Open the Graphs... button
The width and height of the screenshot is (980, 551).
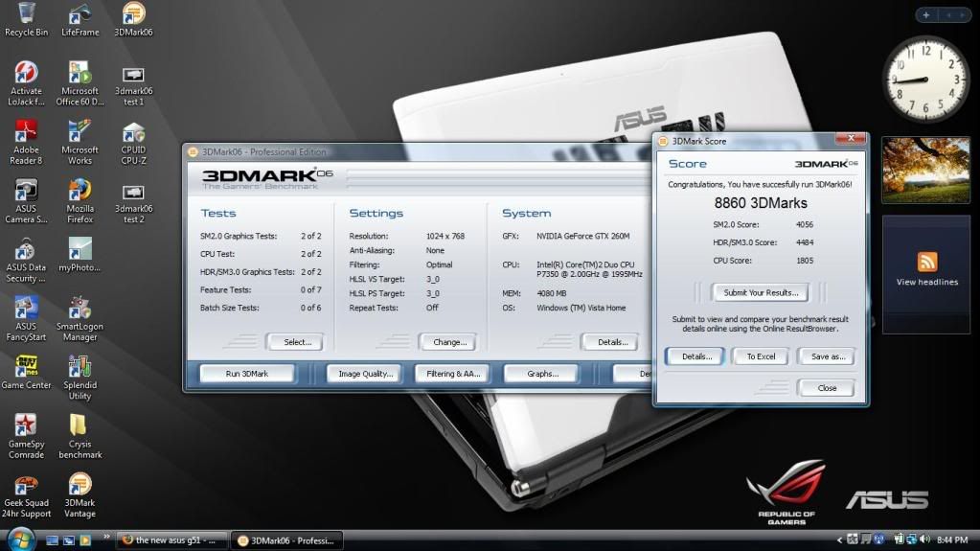pyautogui.click(x=542, y=374)
